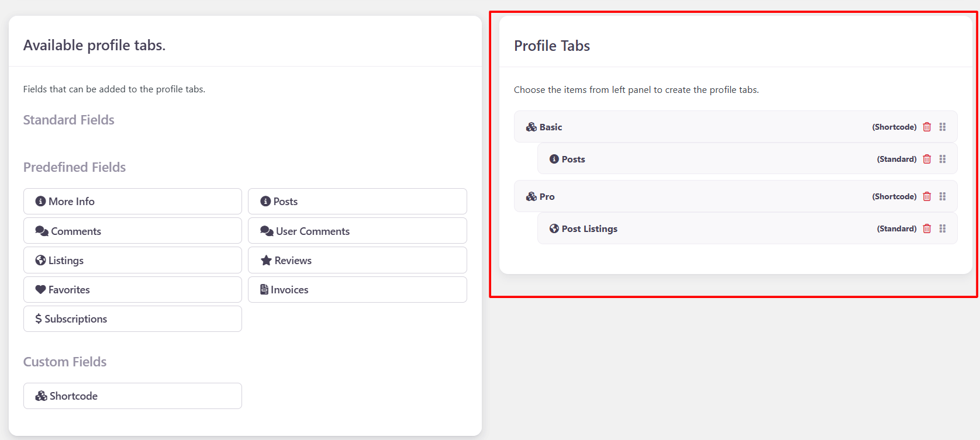Select the Listings predefined field

click(133, 260)
